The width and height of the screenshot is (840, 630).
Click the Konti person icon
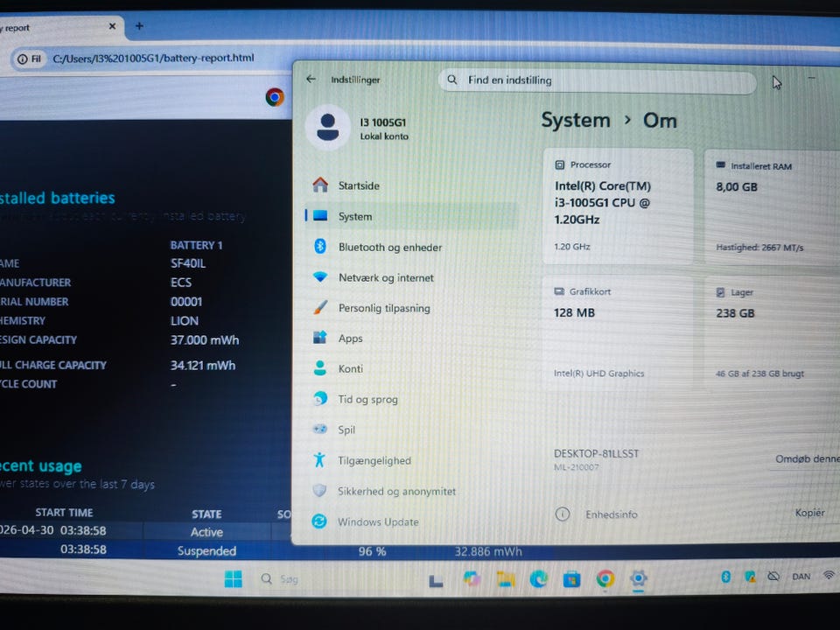click(320, 367)
